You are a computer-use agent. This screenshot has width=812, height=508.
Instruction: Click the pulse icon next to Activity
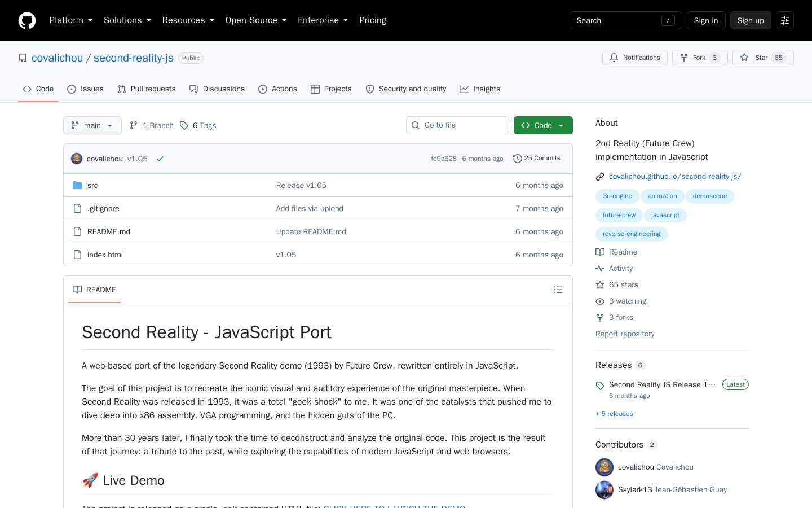[x=600, y=269]
